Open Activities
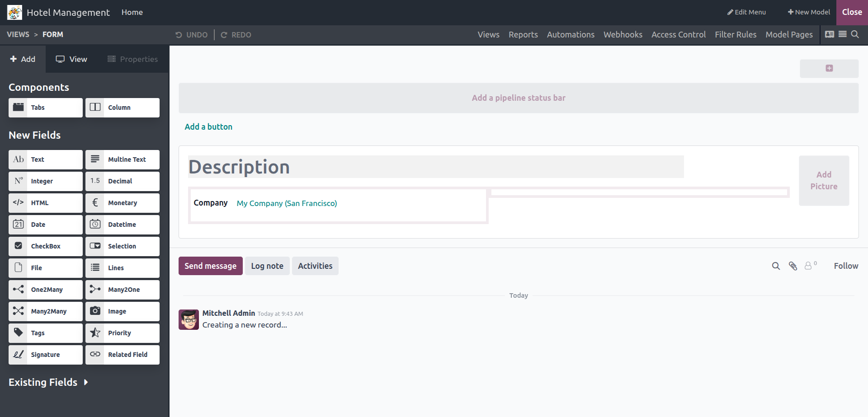This screenshot has width=868, height=417. click(315, 266)
